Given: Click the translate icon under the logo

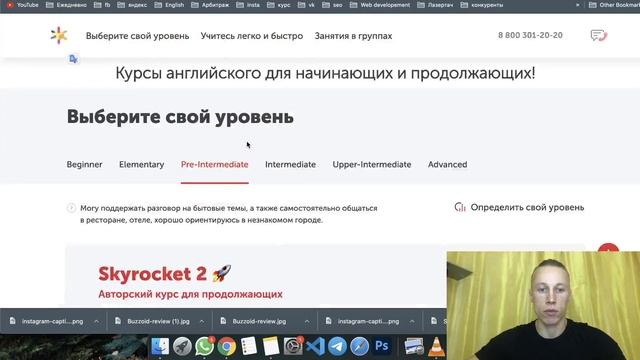Looking at the screenshot, I should tap(73, 59).
